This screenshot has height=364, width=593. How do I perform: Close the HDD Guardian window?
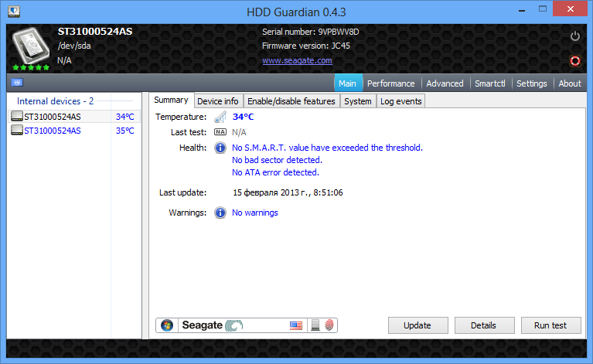point(571,9)
